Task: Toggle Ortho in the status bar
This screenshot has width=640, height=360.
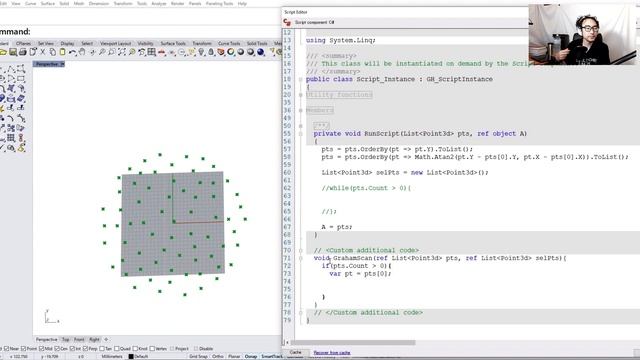Action: [218, 356]
